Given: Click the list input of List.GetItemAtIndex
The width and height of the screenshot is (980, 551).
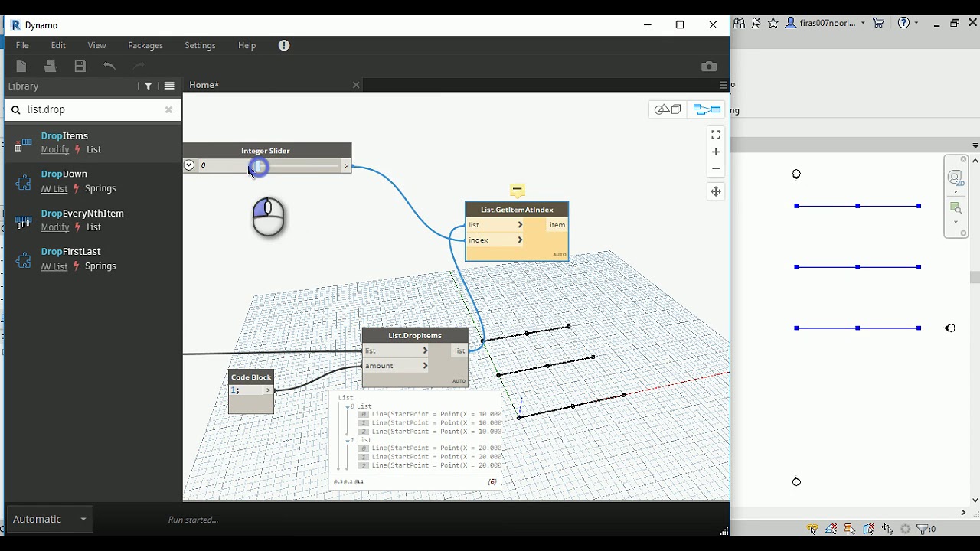Looking at the screenshot, I should point(495,225).
